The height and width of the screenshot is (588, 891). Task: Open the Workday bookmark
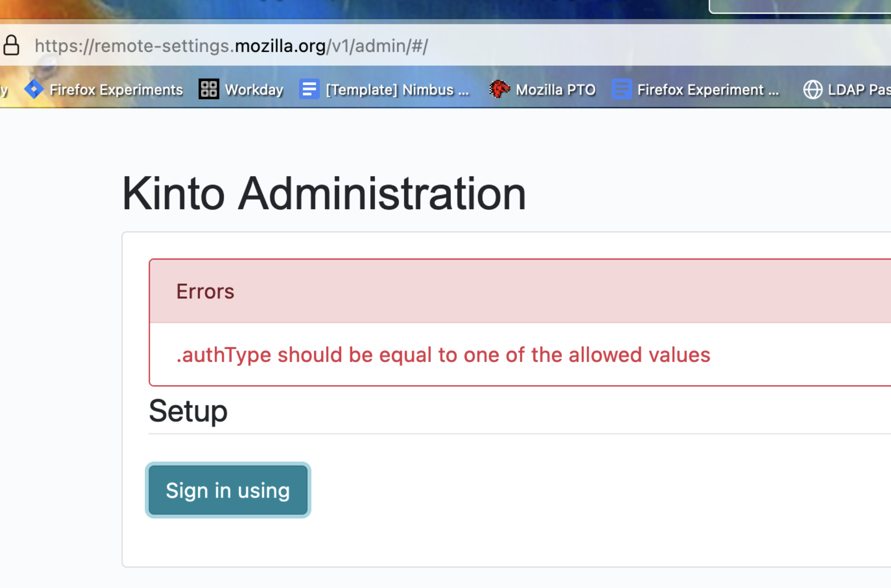254,89
